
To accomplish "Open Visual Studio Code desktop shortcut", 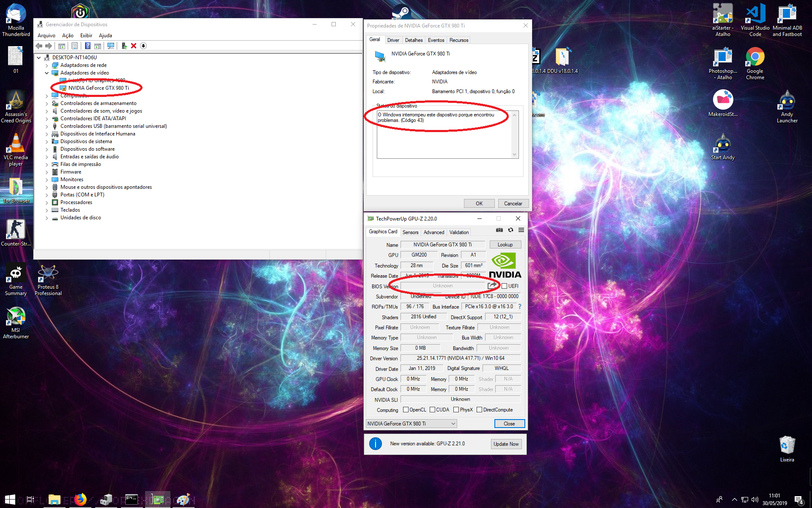I will tap(755, 20).
